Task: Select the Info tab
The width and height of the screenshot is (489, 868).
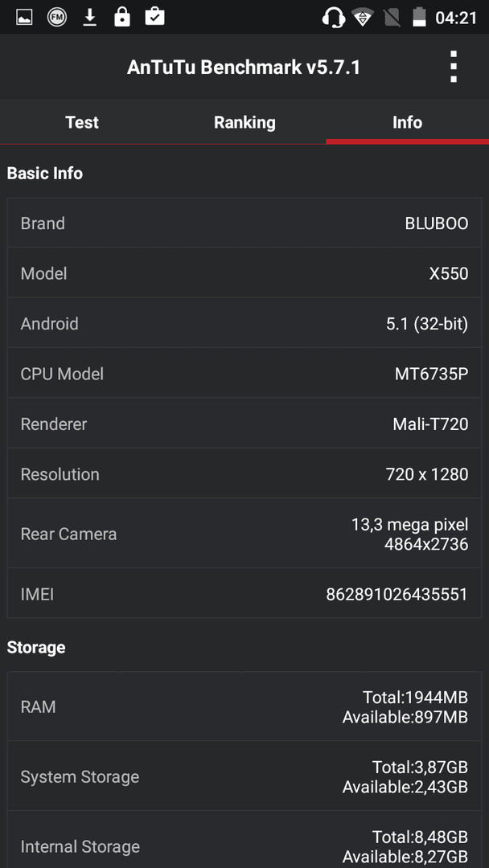Action: pos(408,122)
